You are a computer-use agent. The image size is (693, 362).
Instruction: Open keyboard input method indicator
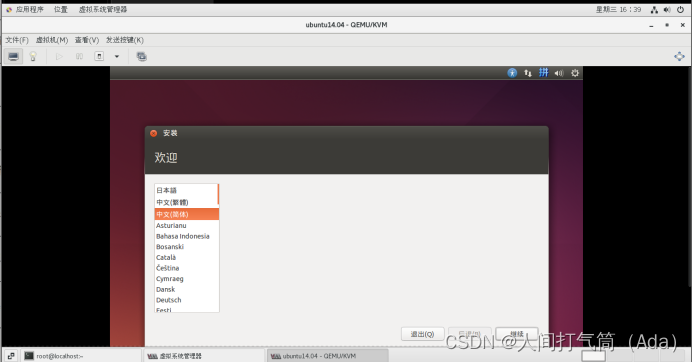[x=544, y=72]
